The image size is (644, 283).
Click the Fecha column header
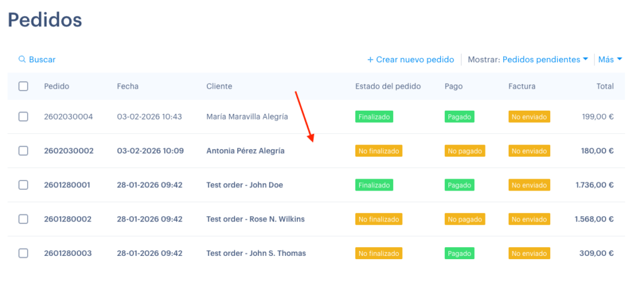[x=128, y=86]
